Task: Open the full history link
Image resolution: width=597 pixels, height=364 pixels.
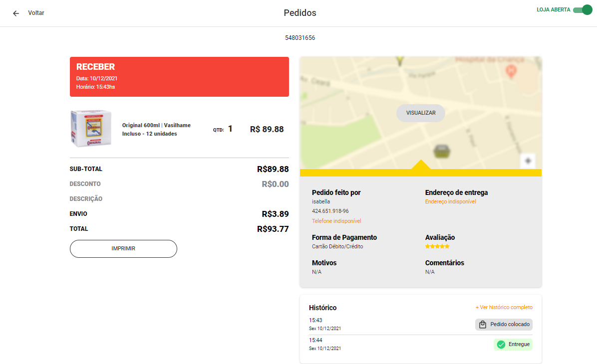Action: click(504, 308)
